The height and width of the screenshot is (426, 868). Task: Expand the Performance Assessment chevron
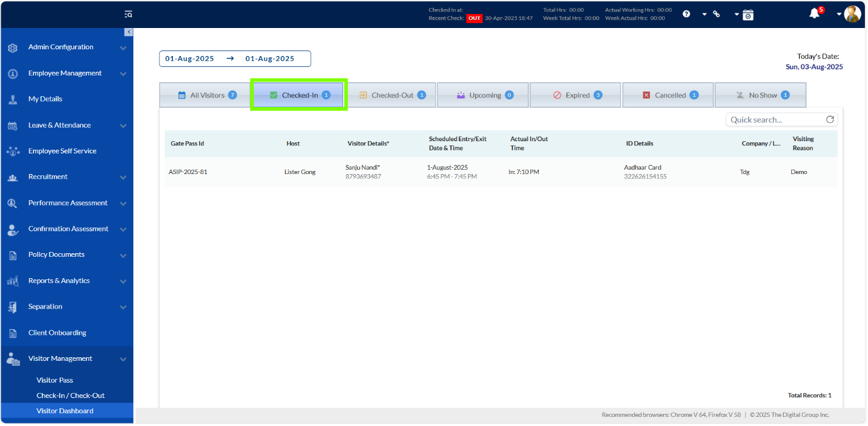pyautogui.click(x=123, y=203)
